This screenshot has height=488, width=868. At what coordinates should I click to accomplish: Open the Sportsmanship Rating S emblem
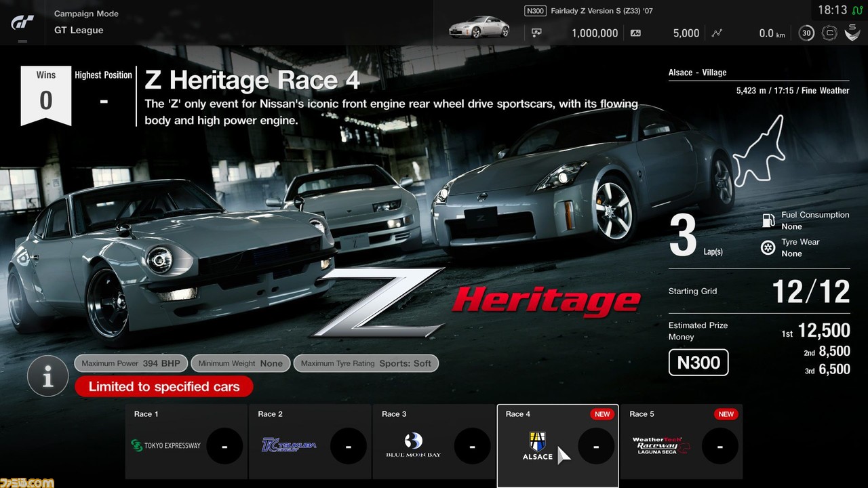tap(853, 32)
